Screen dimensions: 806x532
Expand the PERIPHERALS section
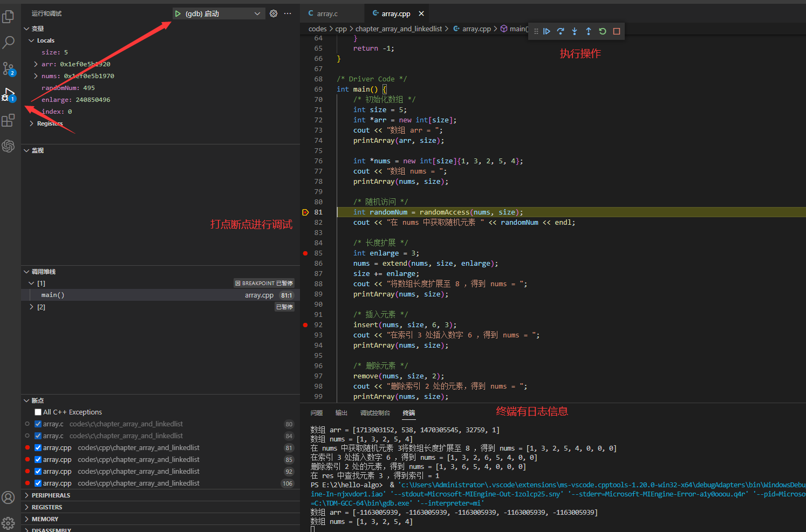coord(160,495)
